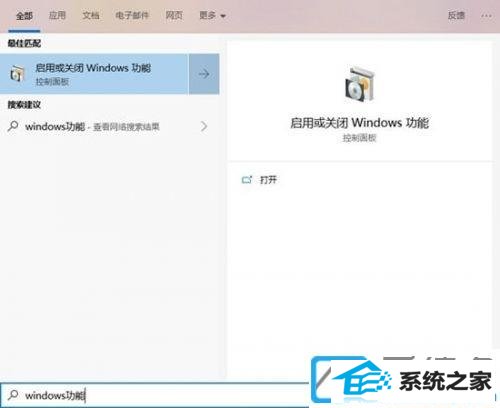
Task: Select the 电子邮件 tab
Action: click(x=132, y=15)
